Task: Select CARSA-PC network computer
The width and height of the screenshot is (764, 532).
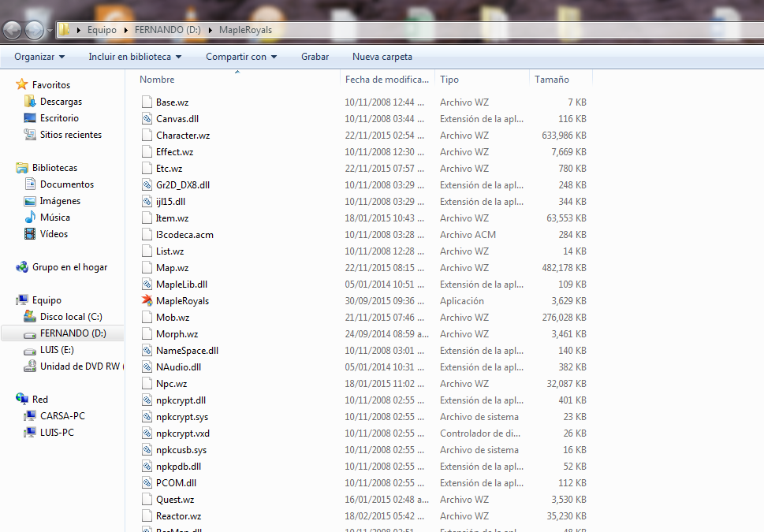Action: pos(62,415)
